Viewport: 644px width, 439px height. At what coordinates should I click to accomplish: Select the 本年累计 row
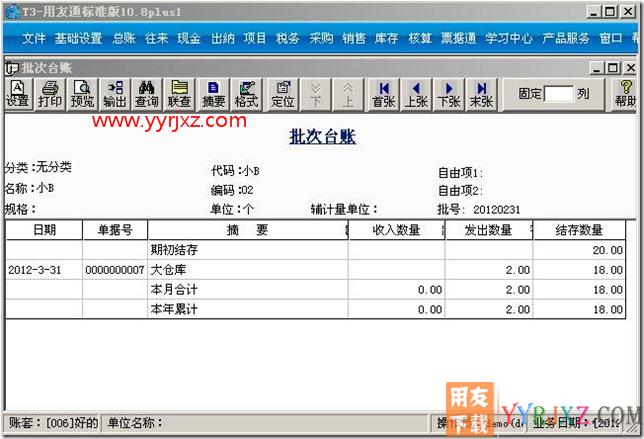pyautogui.click(x=315, y=309)
